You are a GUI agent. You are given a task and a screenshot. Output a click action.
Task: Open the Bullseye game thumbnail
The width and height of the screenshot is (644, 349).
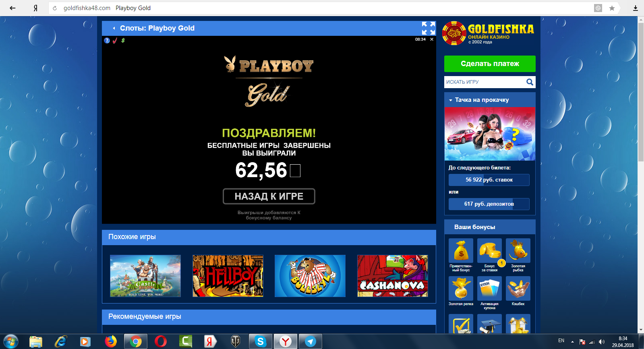310,276
